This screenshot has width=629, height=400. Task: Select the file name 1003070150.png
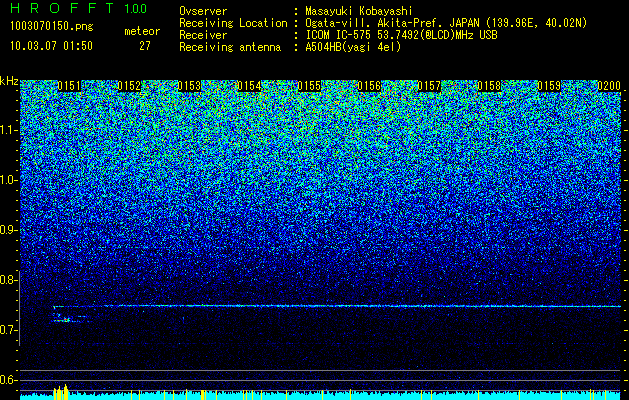click(52, 26)
